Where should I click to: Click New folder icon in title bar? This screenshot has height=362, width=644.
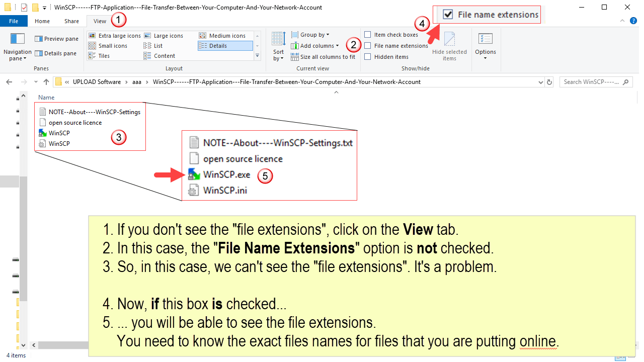[x=35, y=8]
